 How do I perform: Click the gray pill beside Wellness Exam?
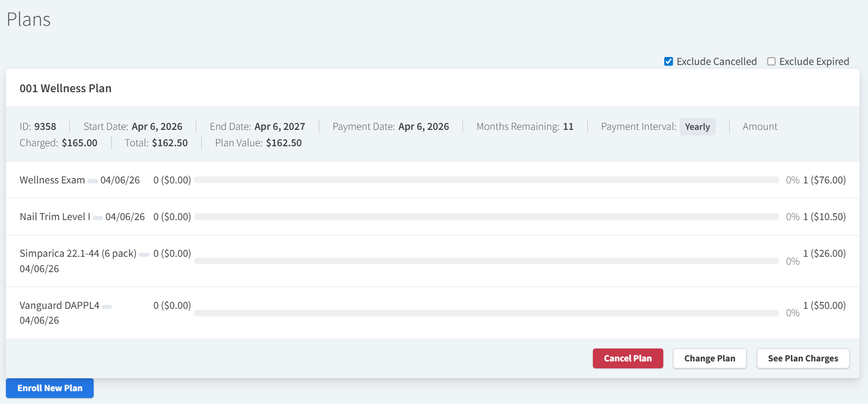[93, 181]
